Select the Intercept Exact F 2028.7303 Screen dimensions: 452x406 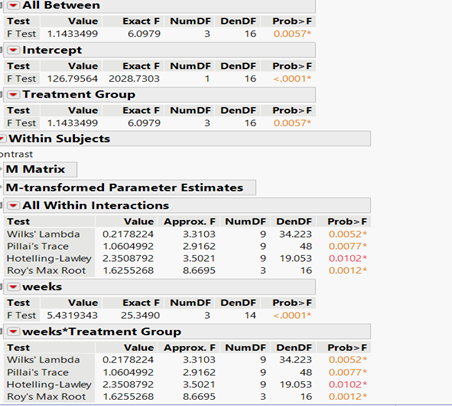(134, 79)
